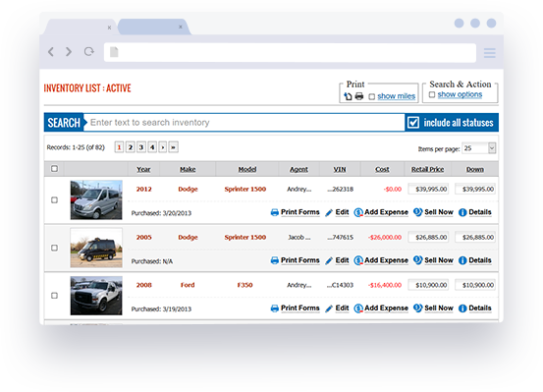Go to page 3 of the records
Viewport: 543px width, 392px height.
tap(141, 147)
